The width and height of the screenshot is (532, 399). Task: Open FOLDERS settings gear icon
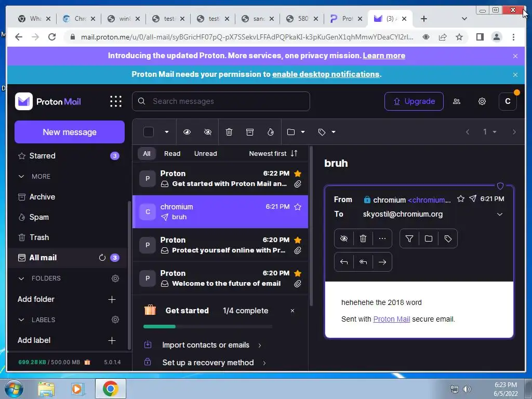coord(115,278)
